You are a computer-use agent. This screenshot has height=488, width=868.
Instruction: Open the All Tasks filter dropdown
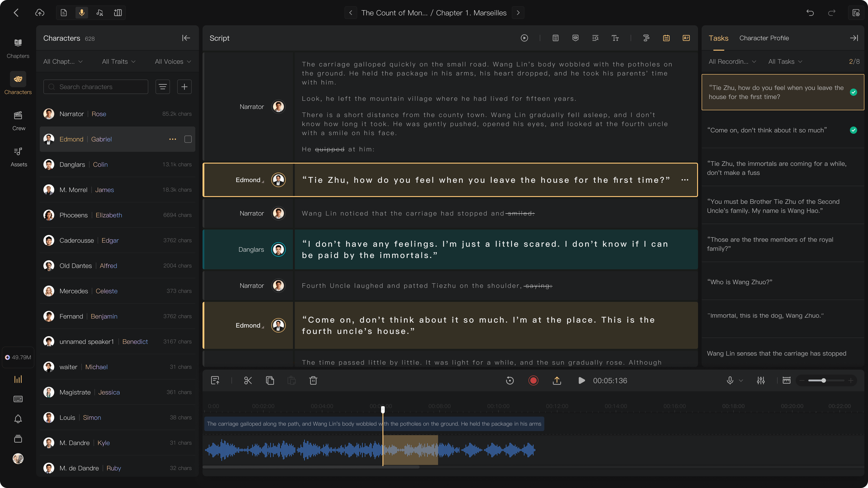coord(785,62)
